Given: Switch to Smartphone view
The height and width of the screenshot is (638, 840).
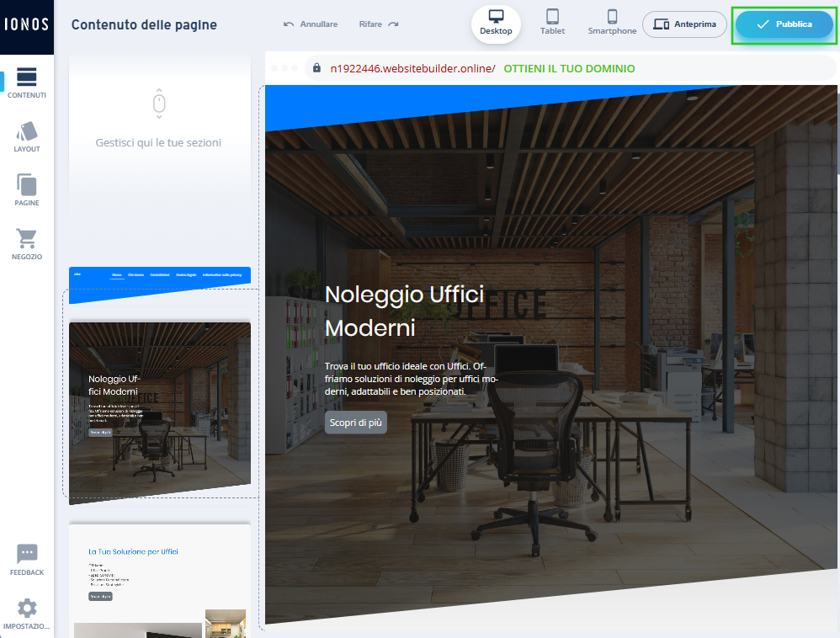Looking at the screenshot, I should tap(612, 24).
